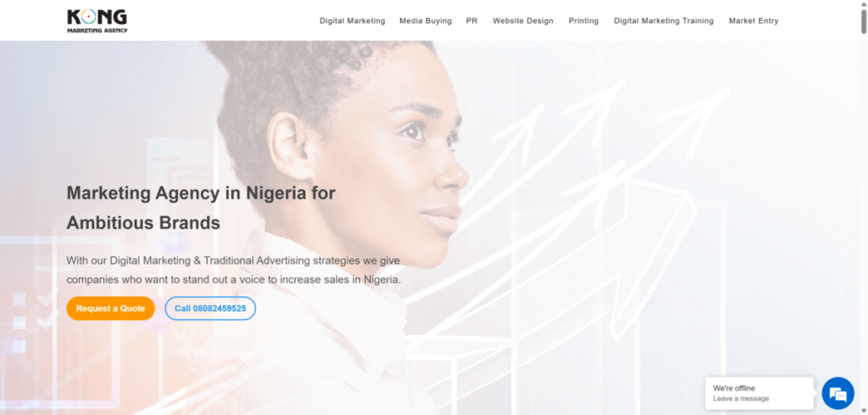Click the We're offline message box
Screen dimensions: 868x415
759,393
